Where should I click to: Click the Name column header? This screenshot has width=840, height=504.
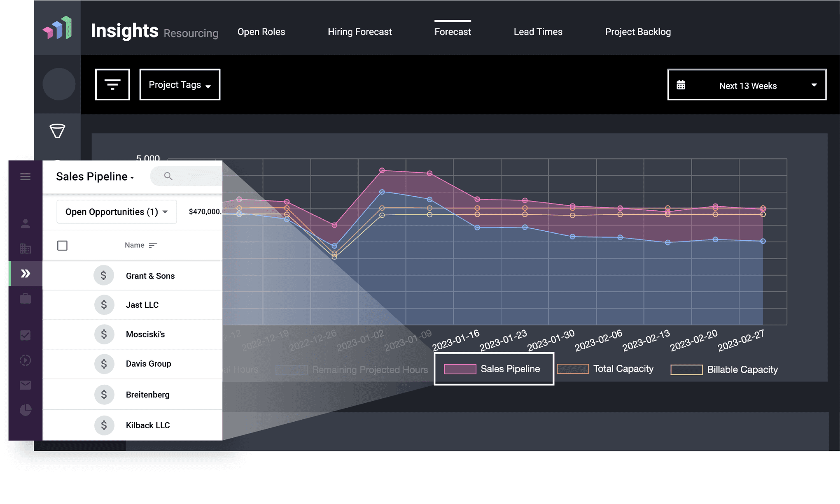pos(134,245)
